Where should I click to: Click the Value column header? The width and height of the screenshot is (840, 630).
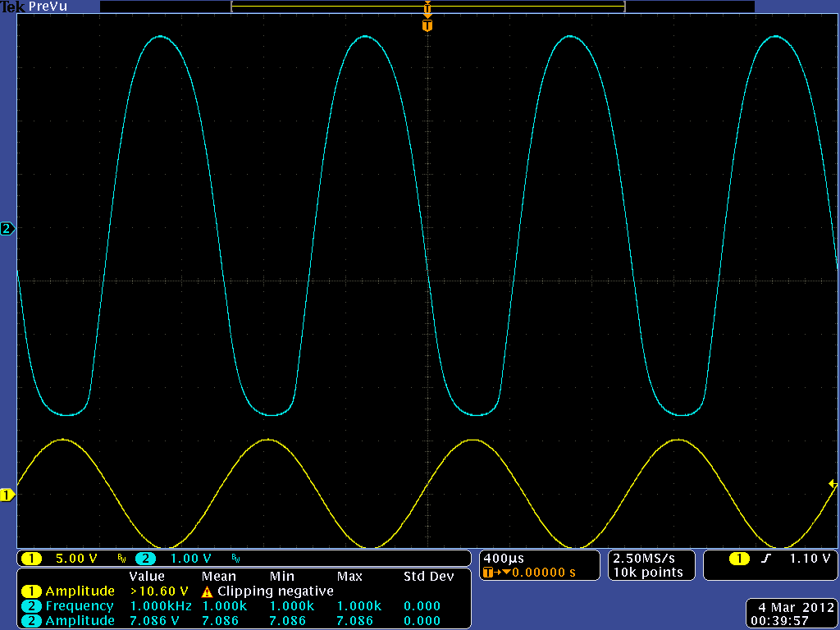146,577
